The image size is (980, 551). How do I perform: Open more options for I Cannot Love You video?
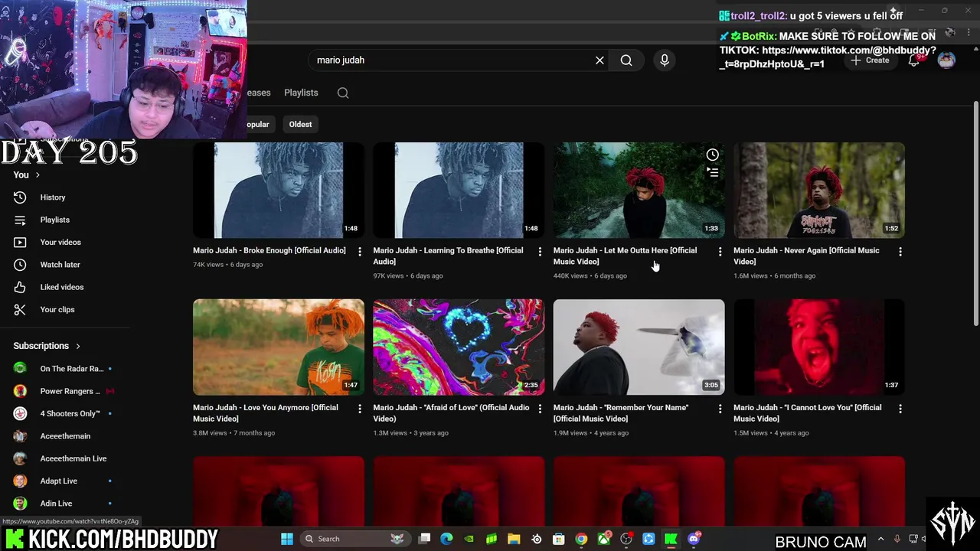pos(900,409)
